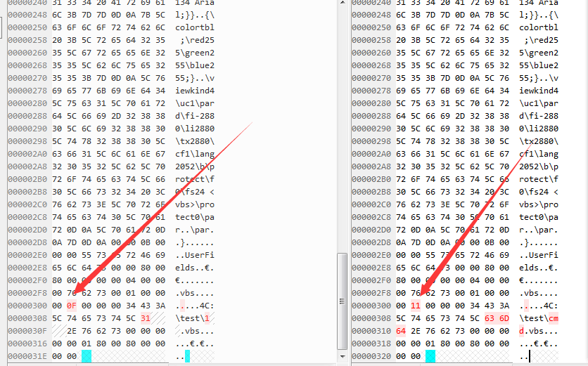Click 'colortbl' text in left pane

pos(195,27)
